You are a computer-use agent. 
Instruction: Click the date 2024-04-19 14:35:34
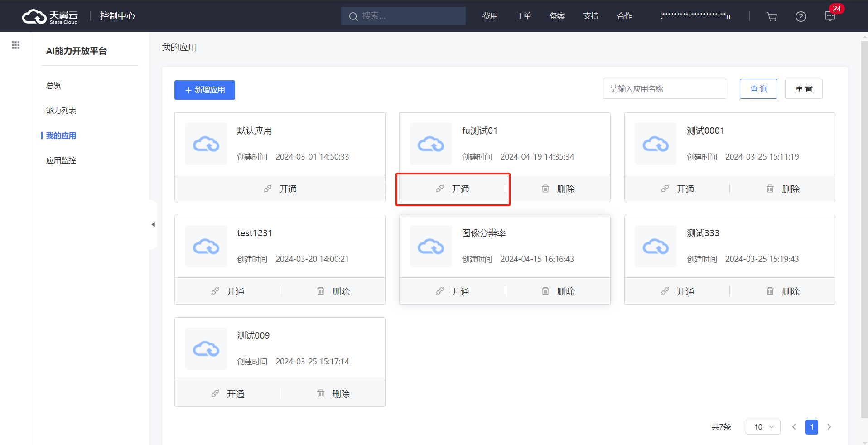coord(537,157)
